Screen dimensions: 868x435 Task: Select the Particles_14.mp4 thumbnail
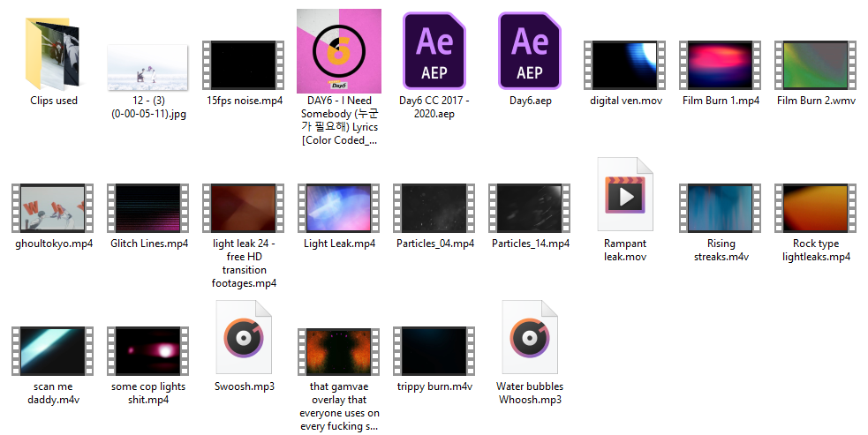pos(529,208)
